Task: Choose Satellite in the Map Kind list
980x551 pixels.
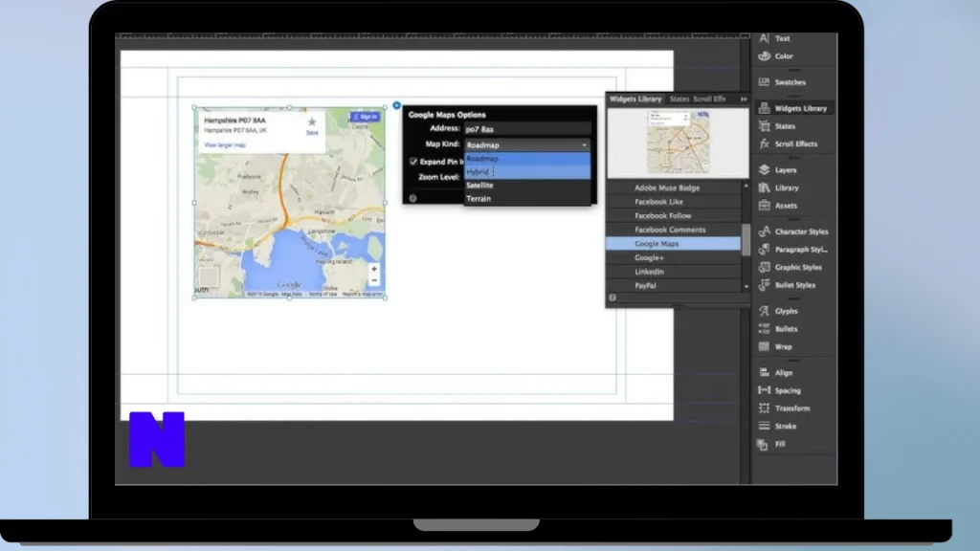Action: point(527,185)
